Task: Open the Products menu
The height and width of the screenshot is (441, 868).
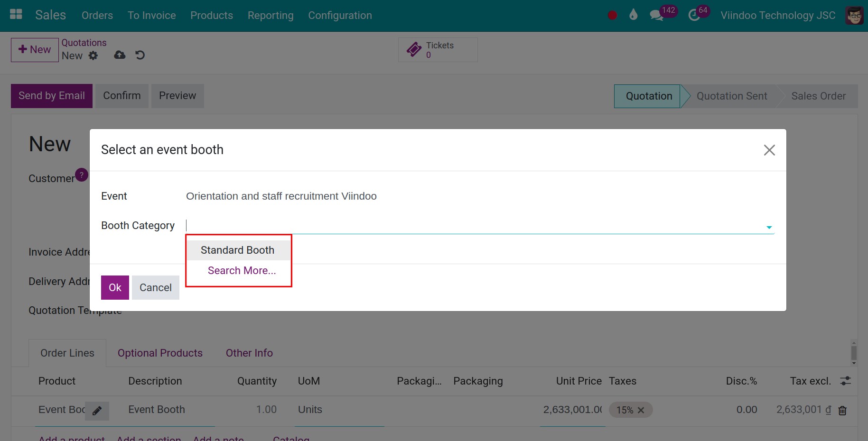Action: pos(212,15)
